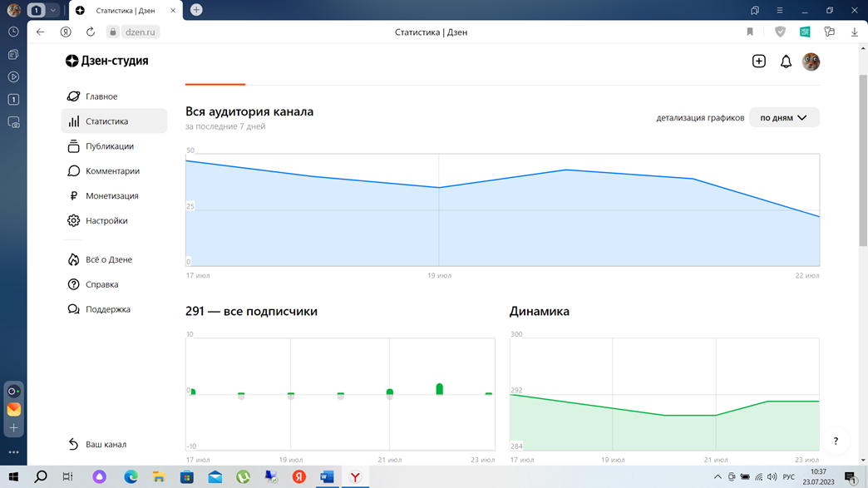Click the question mark help button
This screenshot has height=488, width=868.
point(836,441)
